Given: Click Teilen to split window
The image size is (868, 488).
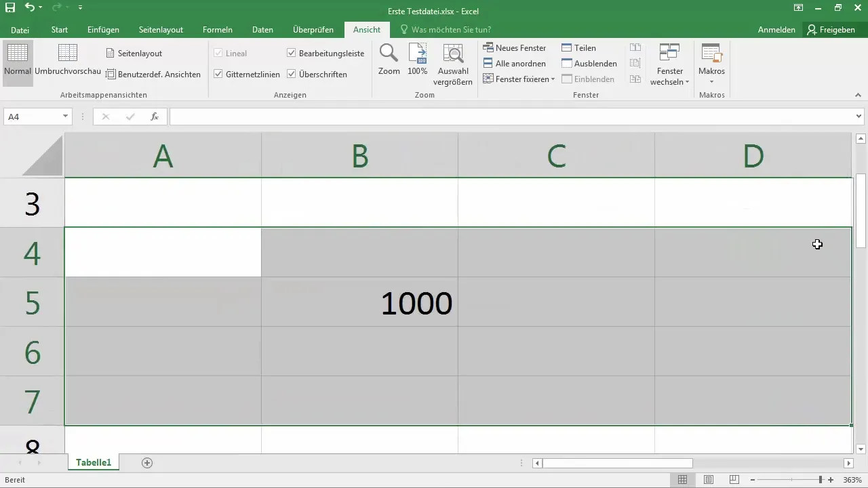Looking at the screenshot, I should pyautogui.click(x=578, y=48).
